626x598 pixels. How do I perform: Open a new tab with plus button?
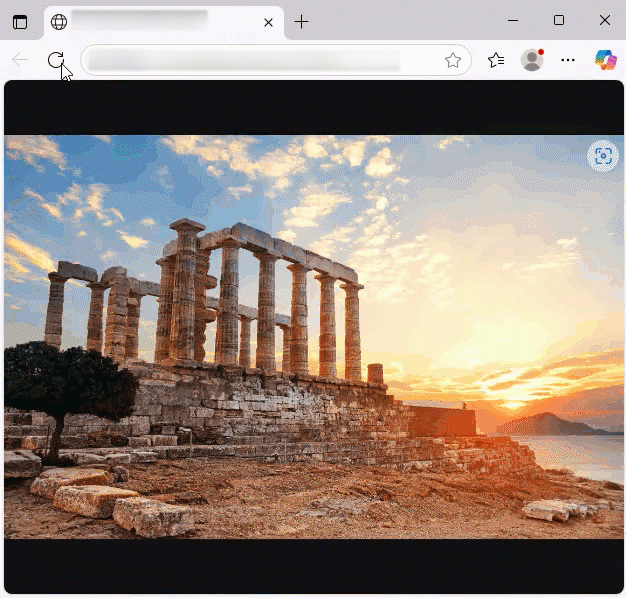[301, 22]
